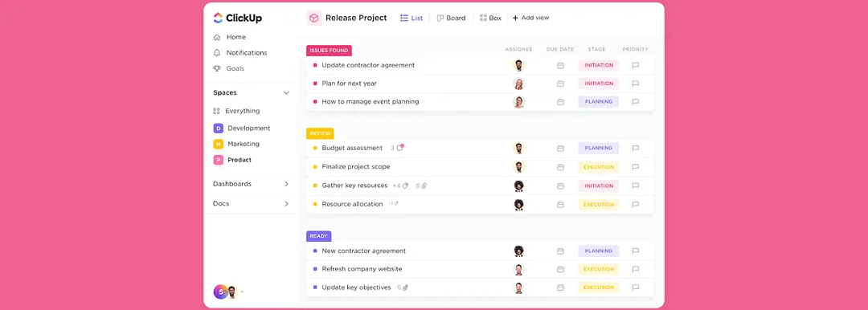The width and height of the screenshot is (868, 310).
Task: Switch to the Board view tab
Action: click(x=451, y=18)
